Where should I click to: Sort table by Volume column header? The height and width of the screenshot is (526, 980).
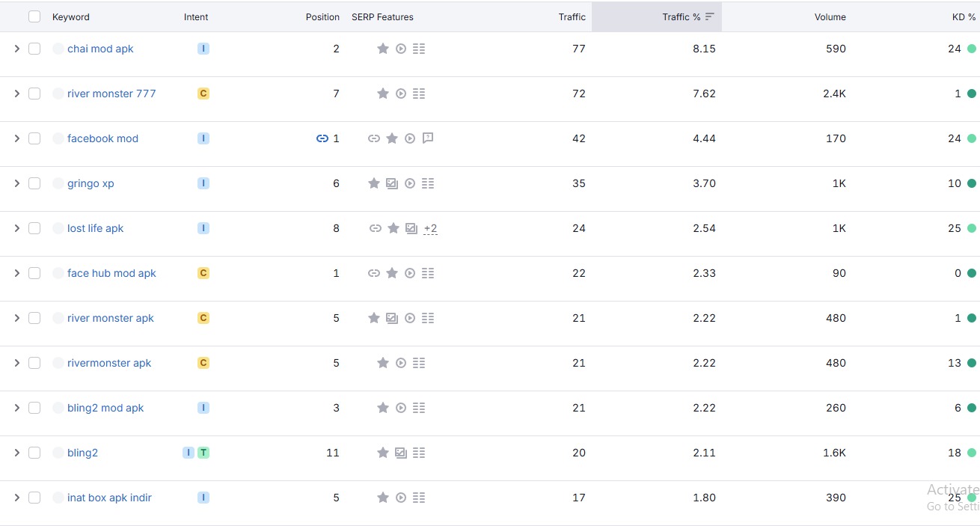(830, 16)
